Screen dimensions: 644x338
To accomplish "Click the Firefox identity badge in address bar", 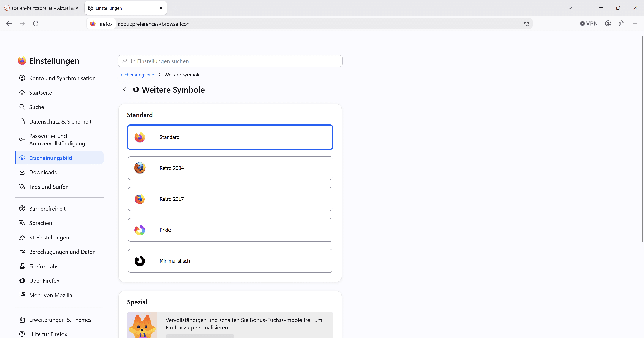I will 101,24.
